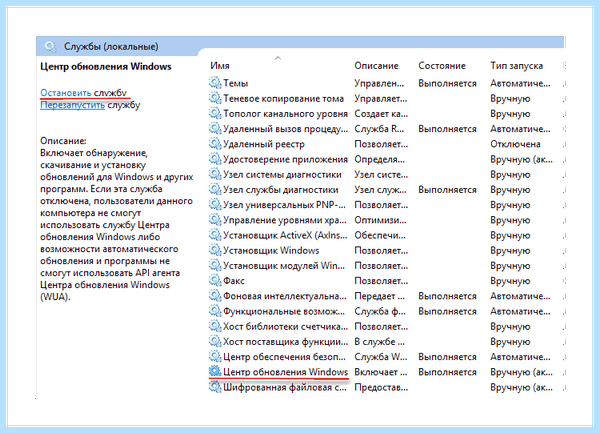
Task: Click the sort arrow above Имя column
Action: coord(278,58)
